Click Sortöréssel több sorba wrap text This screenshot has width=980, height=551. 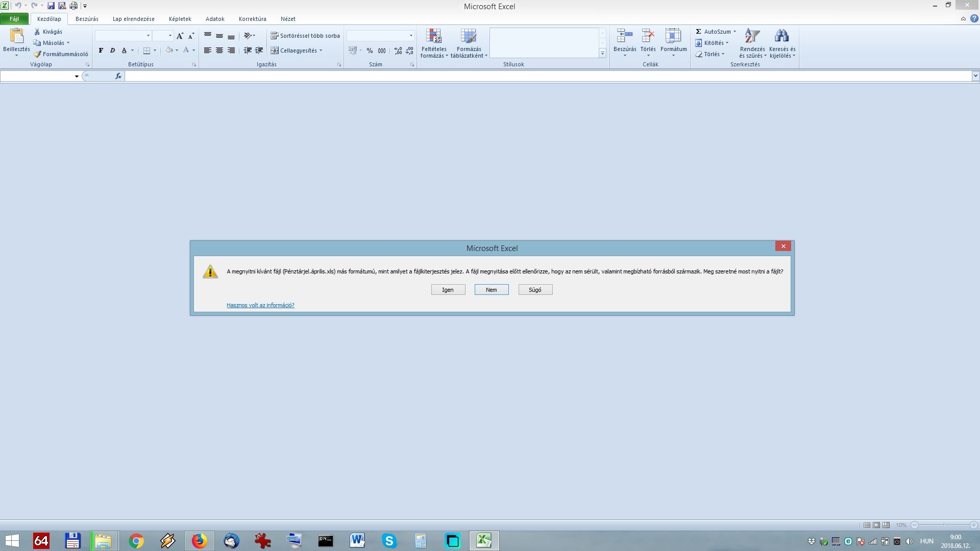coord(305,36)
